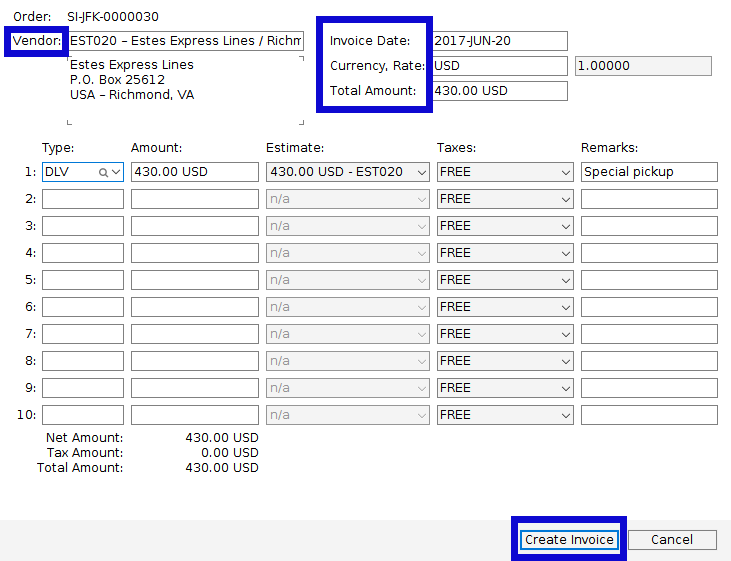Click the Type field in row 7

tap(83, 334)
